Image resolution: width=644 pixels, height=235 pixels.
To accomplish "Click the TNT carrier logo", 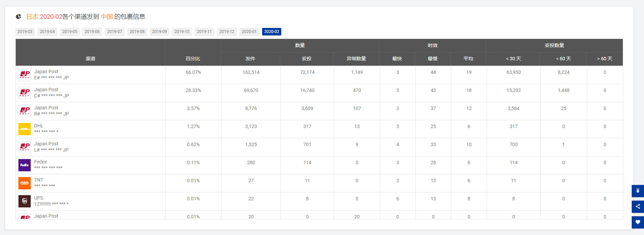I will click(x=25, y=183).
